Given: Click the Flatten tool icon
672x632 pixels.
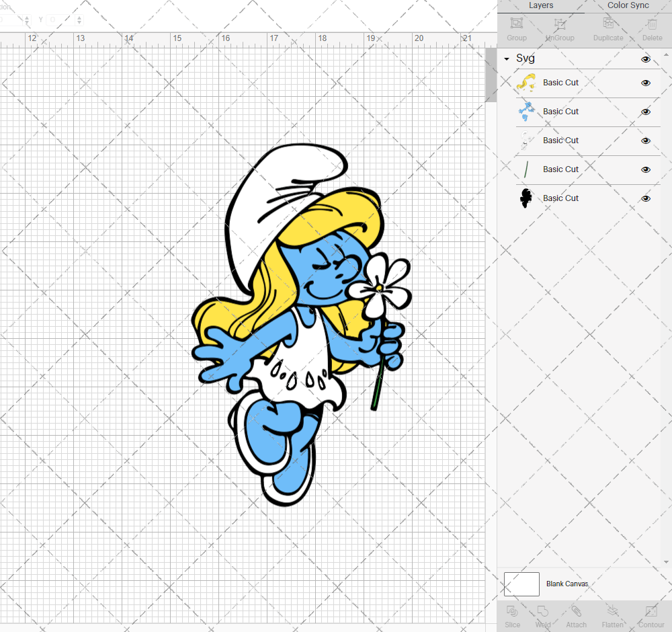Looking at the screenshot, I should [x=612, y=610].
